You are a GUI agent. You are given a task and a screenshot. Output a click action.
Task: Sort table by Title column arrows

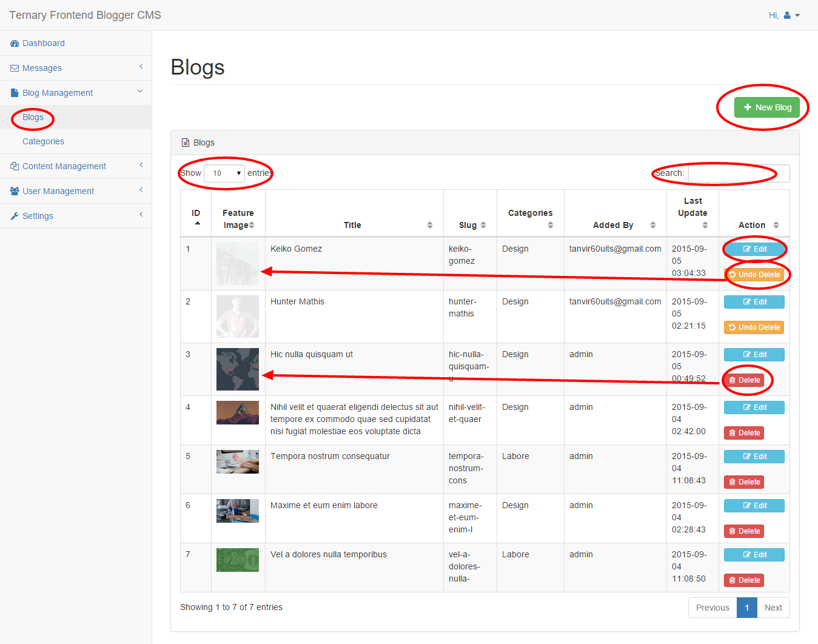(x=430, y=225)
